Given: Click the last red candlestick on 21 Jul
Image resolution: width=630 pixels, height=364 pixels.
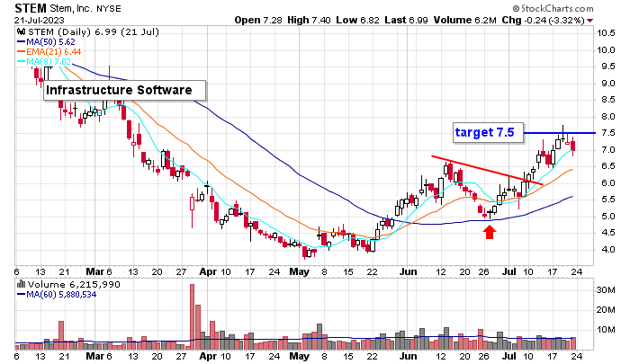Looking at the screenshot, I should [x=572, y=146].
